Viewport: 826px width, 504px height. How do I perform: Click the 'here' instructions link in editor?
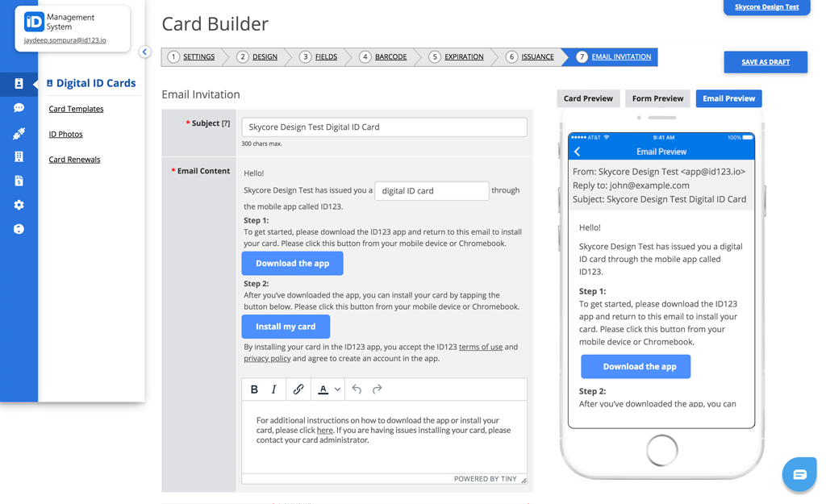click(x=324, y=431)
